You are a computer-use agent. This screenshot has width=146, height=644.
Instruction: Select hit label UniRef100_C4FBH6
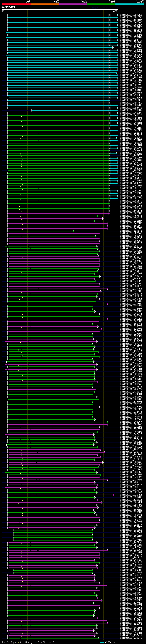click(x=131, y=223)
